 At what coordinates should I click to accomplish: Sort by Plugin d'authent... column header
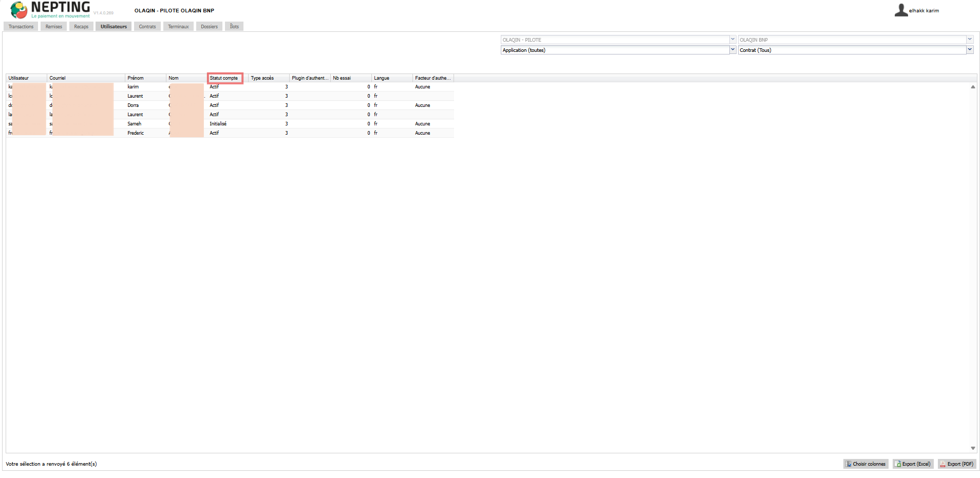pyautogui.click(x=310, y=78)
